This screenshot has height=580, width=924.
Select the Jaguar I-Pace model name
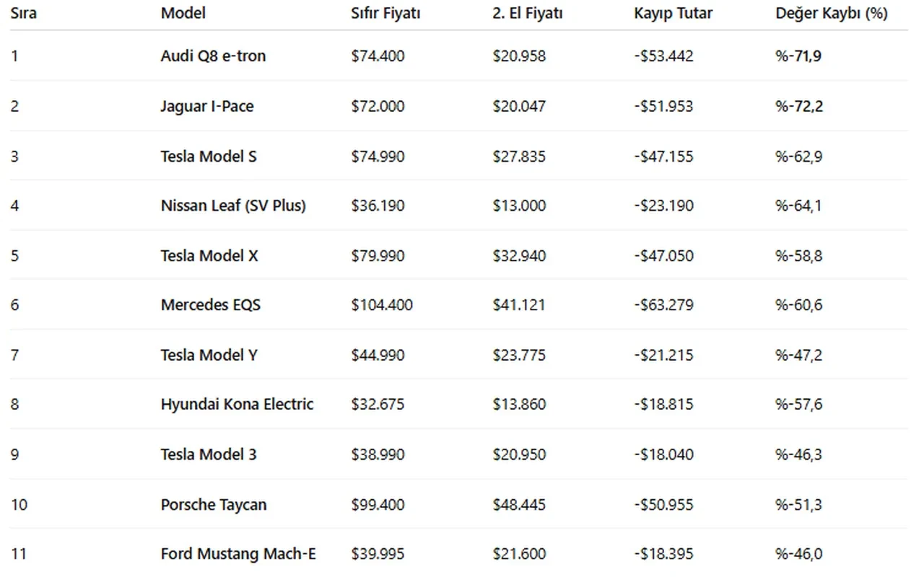click(x=207, y=106)
